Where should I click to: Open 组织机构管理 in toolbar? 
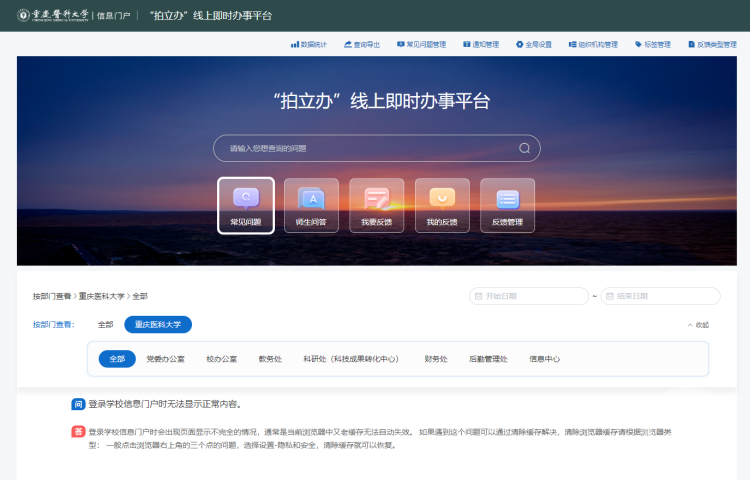pos(594,45)
